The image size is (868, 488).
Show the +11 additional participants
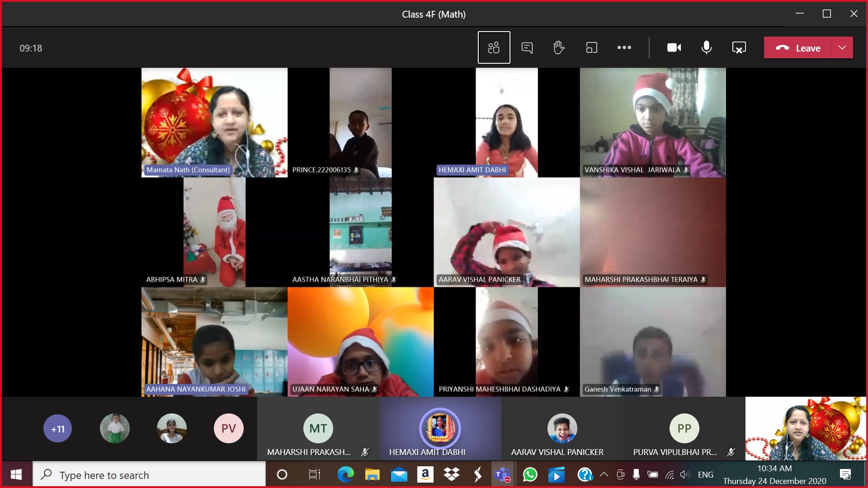tap(57, 428)
